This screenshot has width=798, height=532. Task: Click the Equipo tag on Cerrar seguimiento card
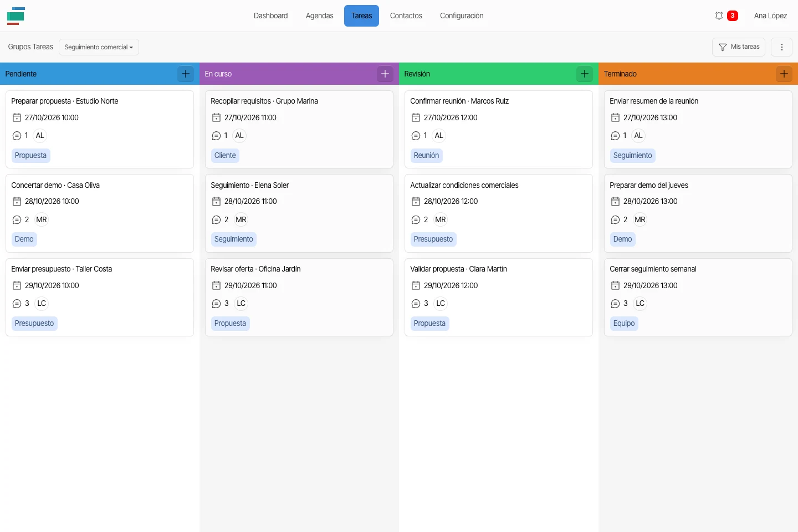click(x=624, y=324)
